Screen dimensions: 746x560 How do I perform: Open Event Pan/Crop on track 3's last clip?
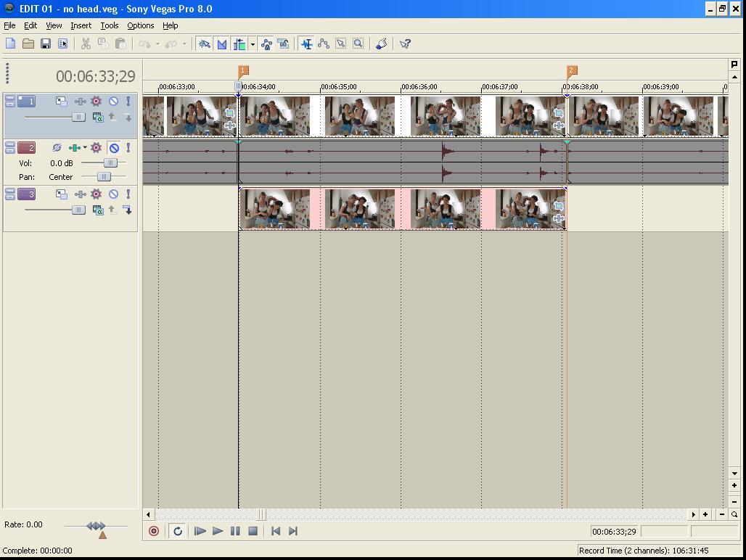click(x=558, y=206)
